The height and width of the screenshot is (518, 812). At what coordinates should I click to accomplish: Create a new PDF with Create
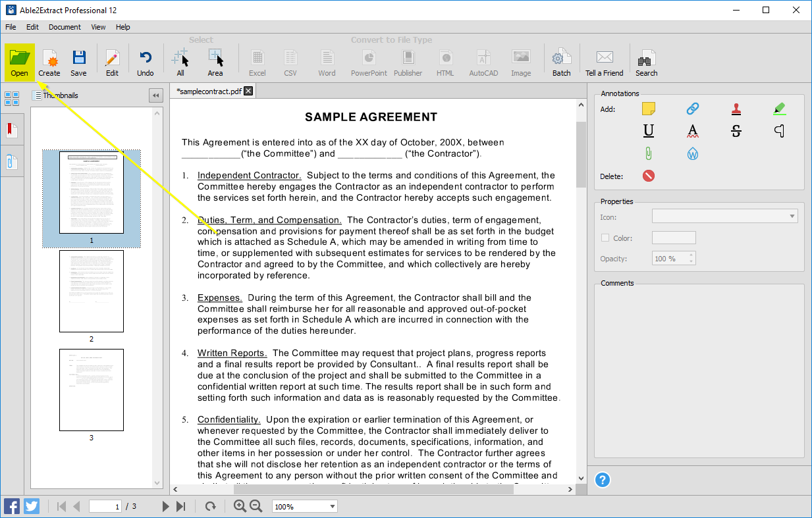[49, 63]
